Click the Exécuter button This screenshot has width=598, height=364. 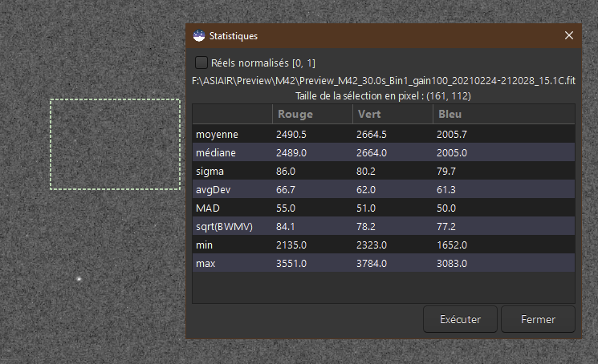[x=460, y=319]
